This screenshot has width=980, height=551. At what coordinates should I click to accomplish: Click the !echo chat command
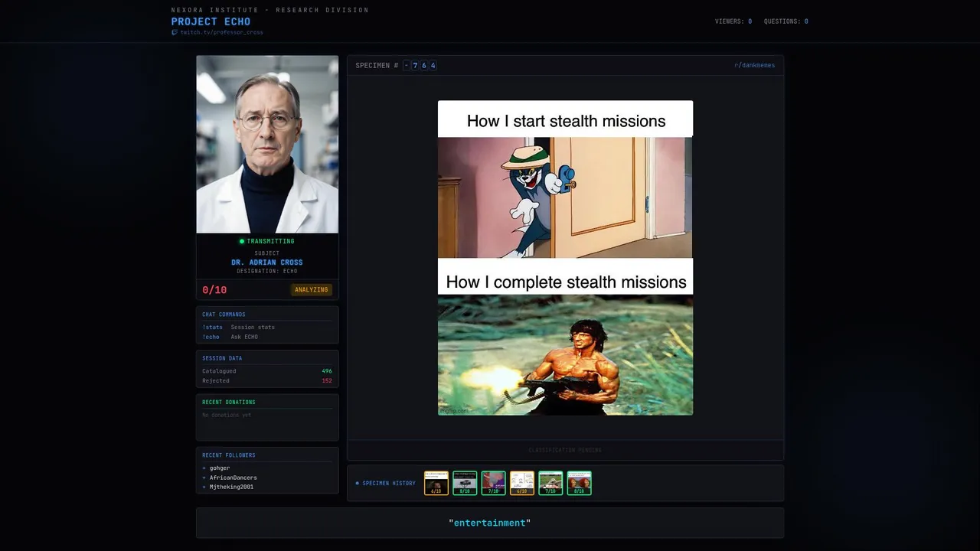211,337
